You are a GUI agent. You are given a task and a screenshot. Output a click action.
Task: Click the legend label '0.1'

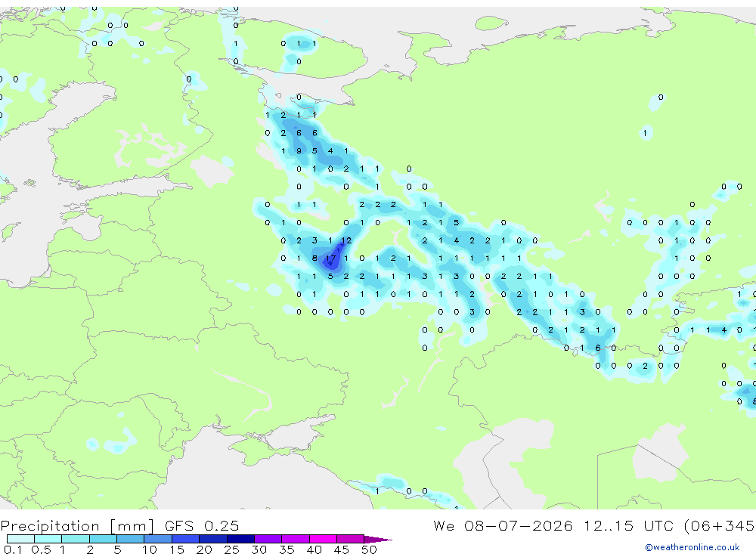pos(13,549)
